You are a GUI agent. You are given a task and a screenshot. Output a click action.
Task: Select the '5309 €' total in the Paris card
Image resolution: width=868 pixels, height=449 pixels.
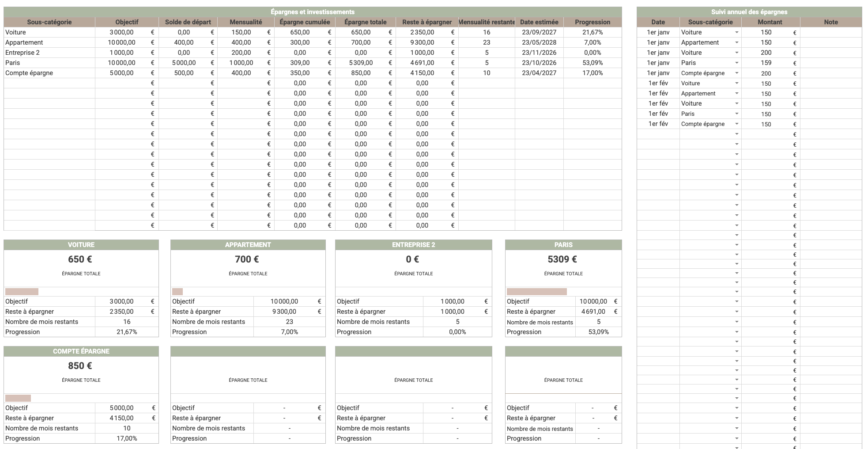point(562,259)
